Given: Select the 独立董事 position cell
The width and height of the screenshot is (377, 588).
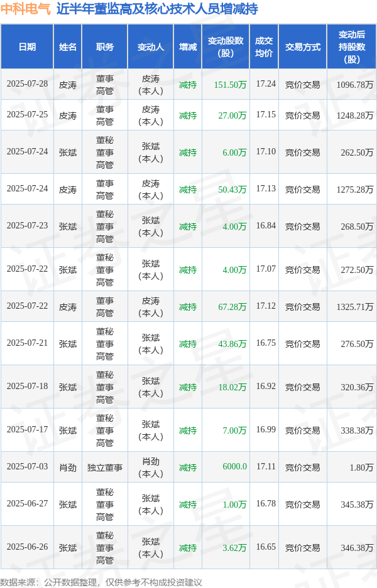Looking at the screenshot, I should coord(105,468).
